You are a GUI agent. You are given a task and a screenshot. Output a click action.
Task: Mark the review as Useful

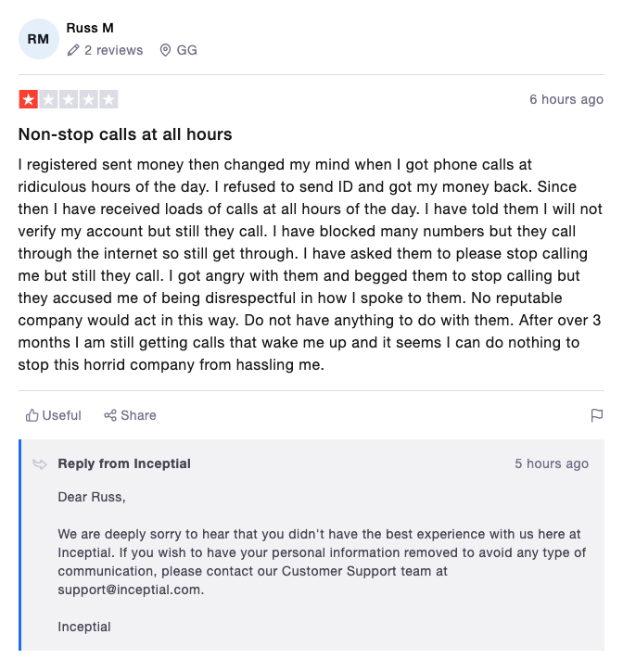54,415
